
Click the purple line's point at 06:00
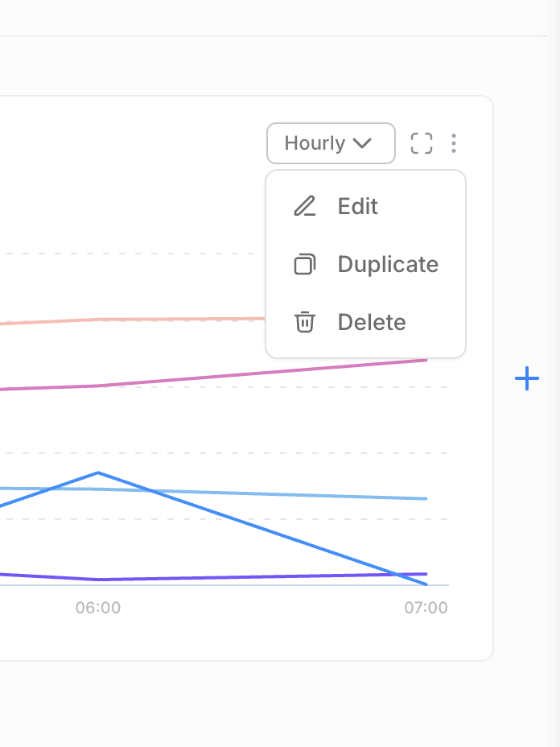point(98,579)
